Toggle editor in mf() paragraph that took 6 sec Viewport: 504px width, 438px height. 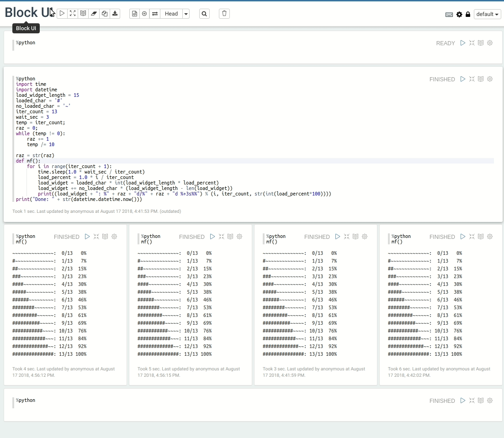pyautogui.click(x=472, y=237)
